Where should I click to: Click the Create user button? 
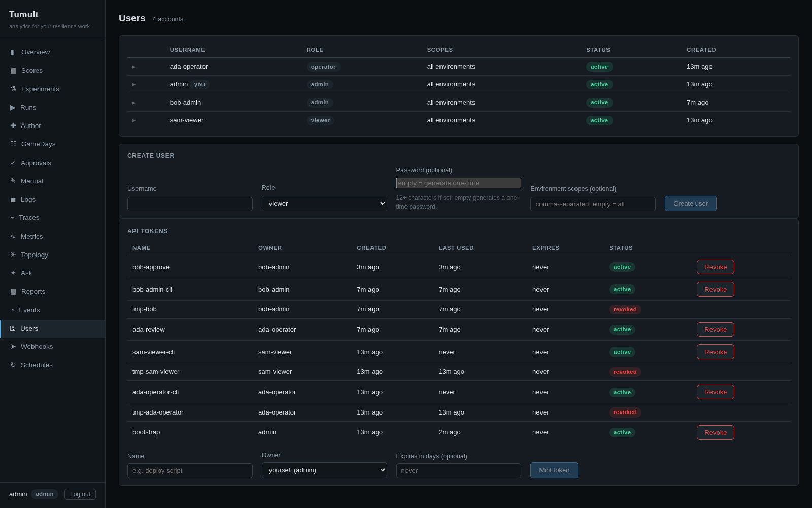691,203
